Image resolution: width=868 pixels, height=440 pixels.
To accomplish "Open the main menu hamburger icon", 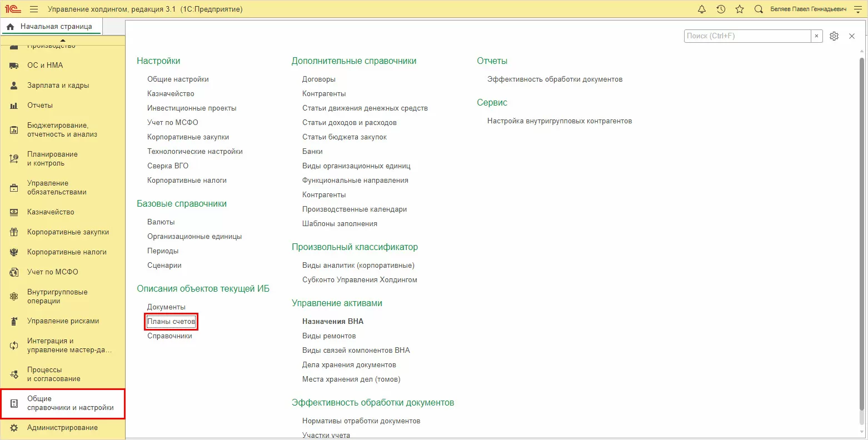I will coord(34,9).
